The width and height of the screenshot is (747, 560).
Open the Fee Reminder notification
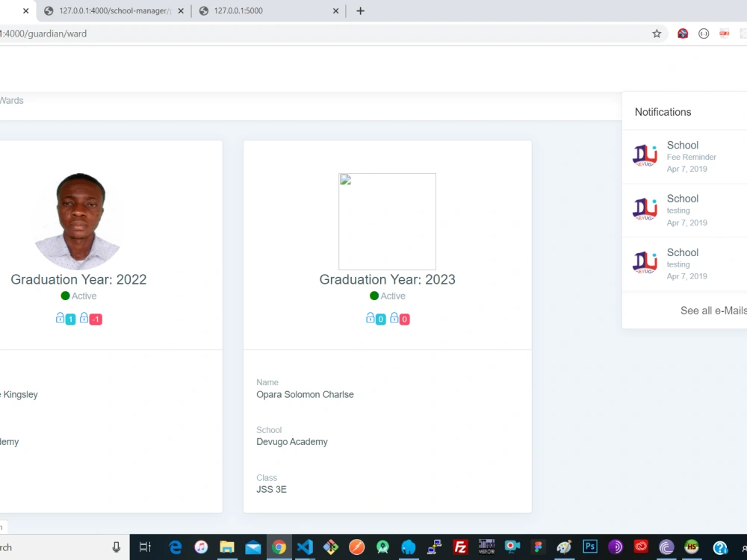(684, 157)
